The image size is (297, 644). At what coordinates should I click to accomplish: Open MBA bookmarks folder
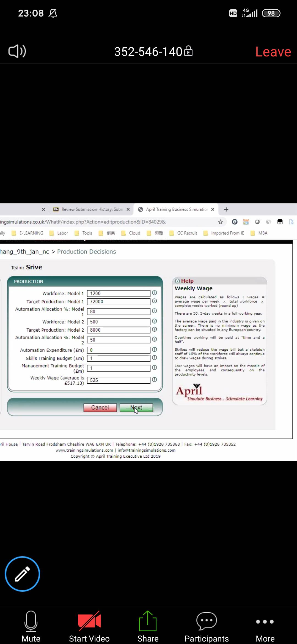pyautogui.click(x=259, y=233)
